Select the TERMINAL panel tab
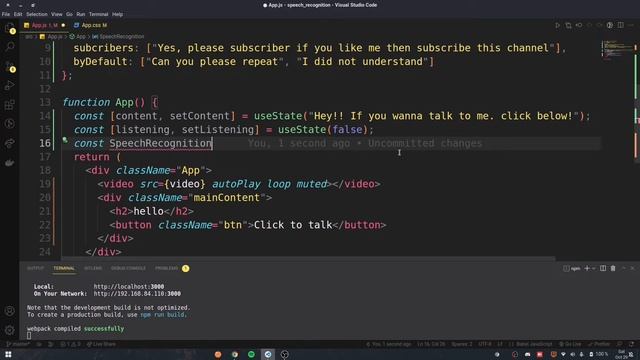Image resolution: width=640 pixels, height=360 pixels. click(x=64, y=268)
